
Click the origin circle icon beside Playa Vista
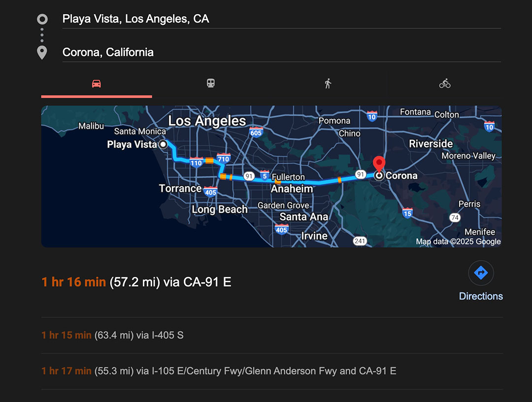pos(42,19)
